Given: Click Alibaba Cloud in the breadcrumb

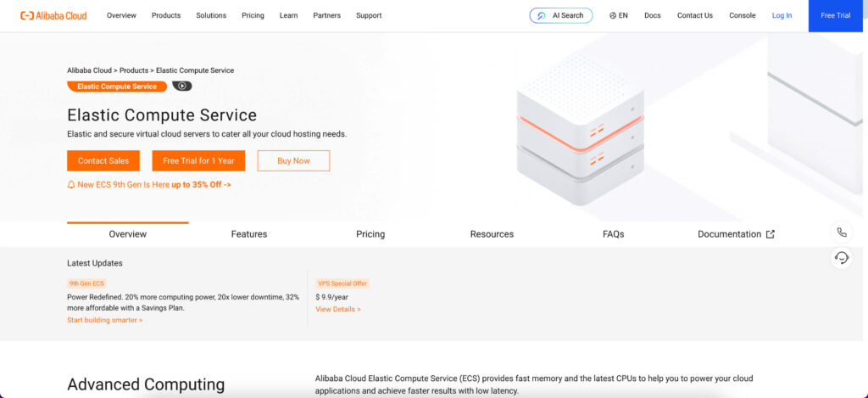Looking at the screenshot, I should (x=89, y=70).
